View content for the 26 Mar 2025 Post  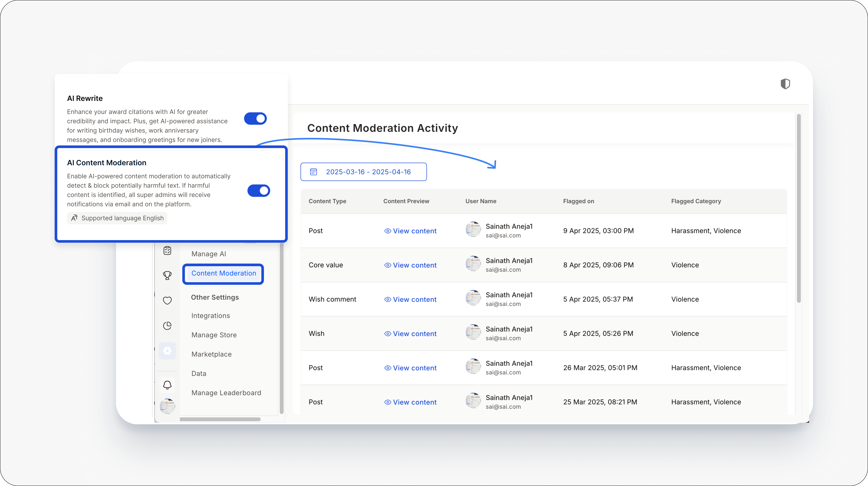coord(410,368)
